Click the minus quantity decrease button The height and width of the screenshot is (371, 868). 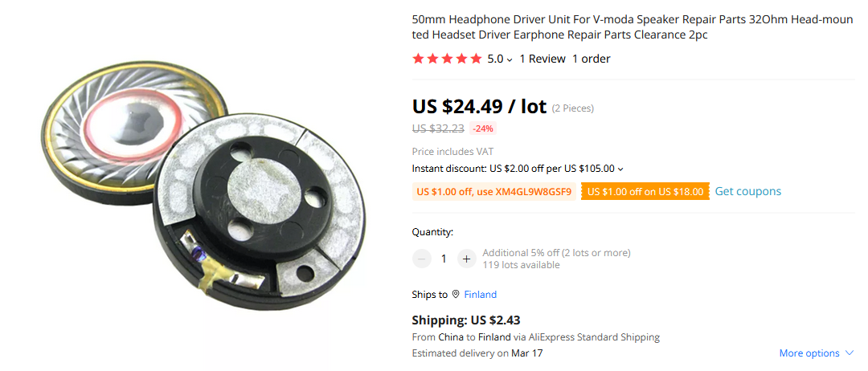[422, 259]
